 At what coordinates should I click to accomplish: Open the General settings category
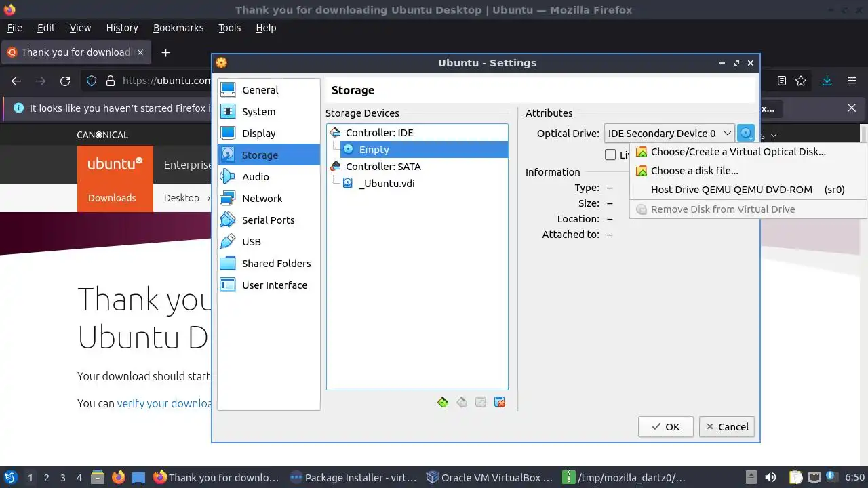(269, 90)
